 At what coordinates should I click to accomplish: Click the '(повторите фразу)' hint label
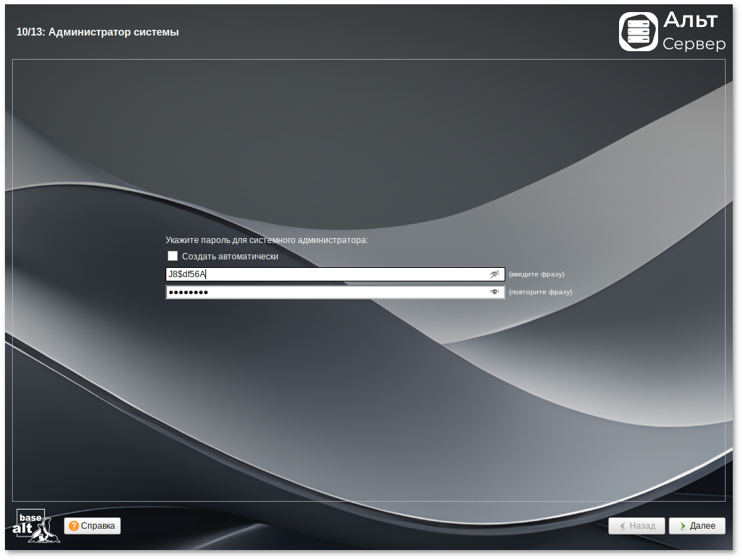(x=540, y=292)
